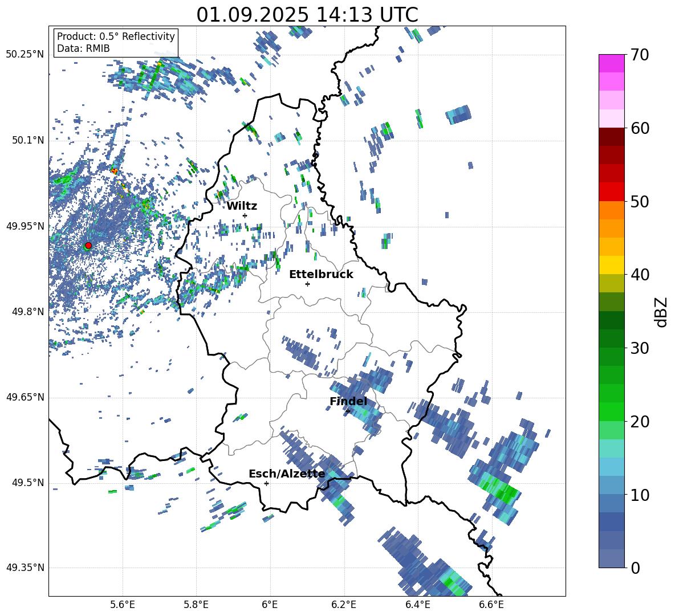
Task: Pick the orange 45-50 dBZ colorbar segment
Action: (x=611, y=210)
